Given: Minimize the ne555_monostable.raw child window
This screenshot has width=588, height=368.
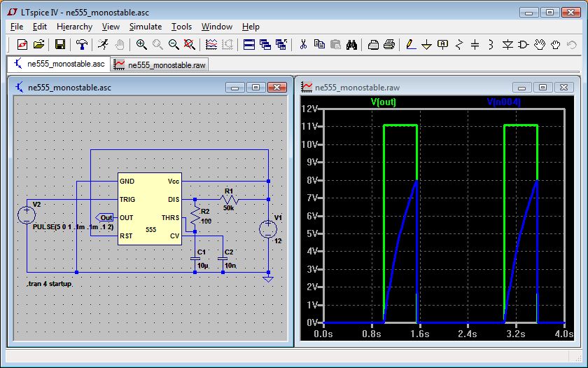Looking at the screenshot, I should (521, 88).
